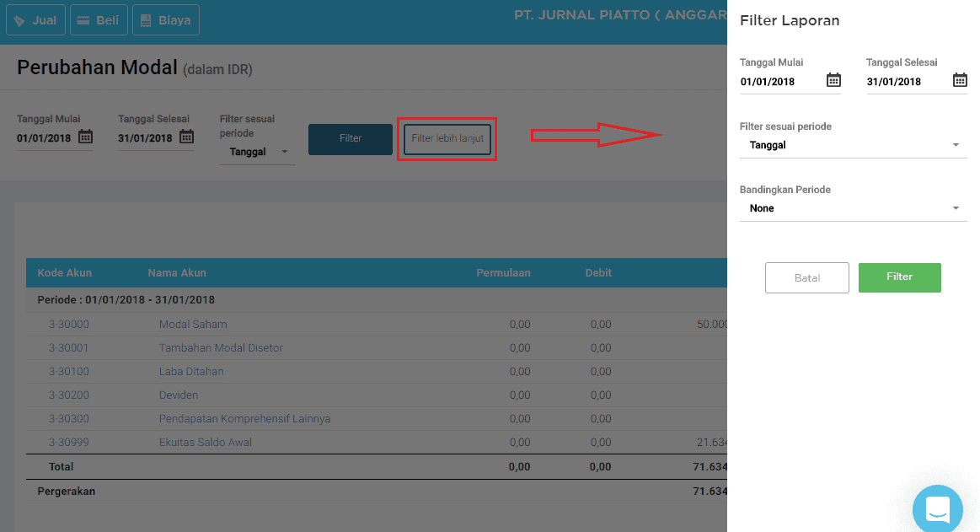The width and height of the screenshot is (980, 532).
Task: Open calendar for Tanggal Selesai in Filter Laporan panel
Action: 960,80
